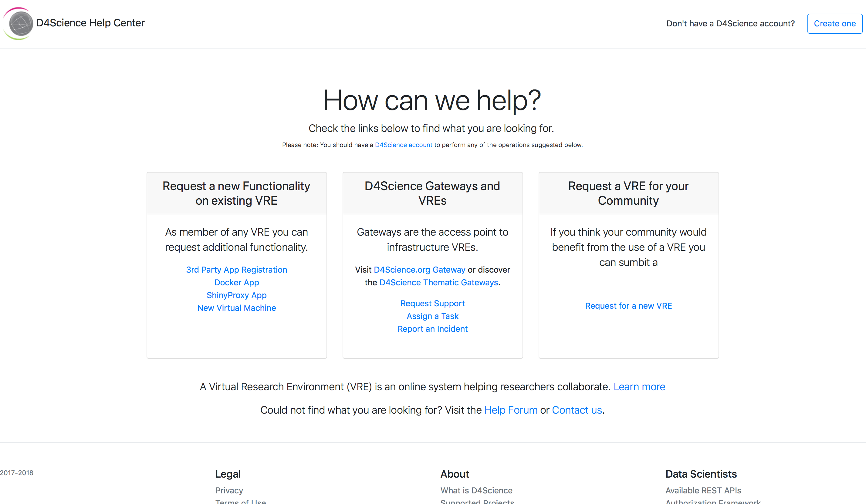Click the Request Support link
The height and width of the screenshot is (504, 866).
click(x=432, y=303)
